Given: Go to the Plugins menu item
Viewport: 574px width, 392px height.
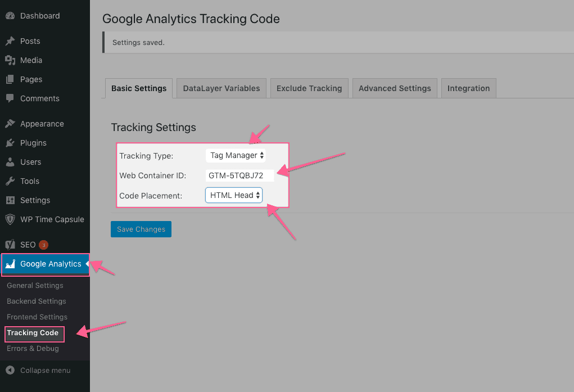Looking at the screenshot, I should point(44,143).
